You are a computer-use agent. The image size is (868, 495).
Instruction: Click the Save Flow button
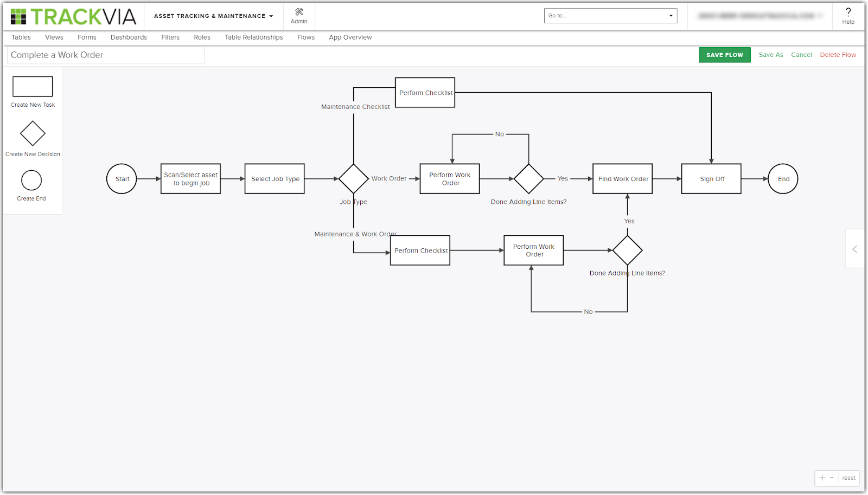(x=725, y=55)
